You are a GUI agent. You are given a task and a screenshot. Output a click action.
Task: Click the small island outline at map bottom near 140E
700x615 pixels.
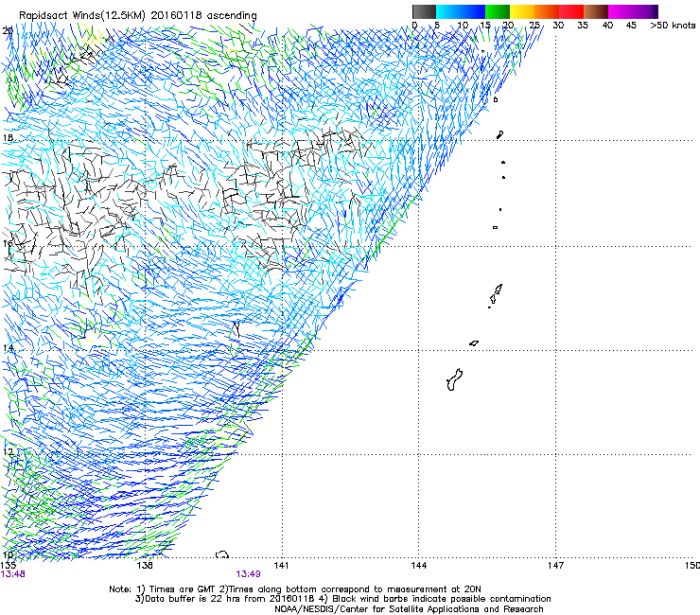coord(222,554)
